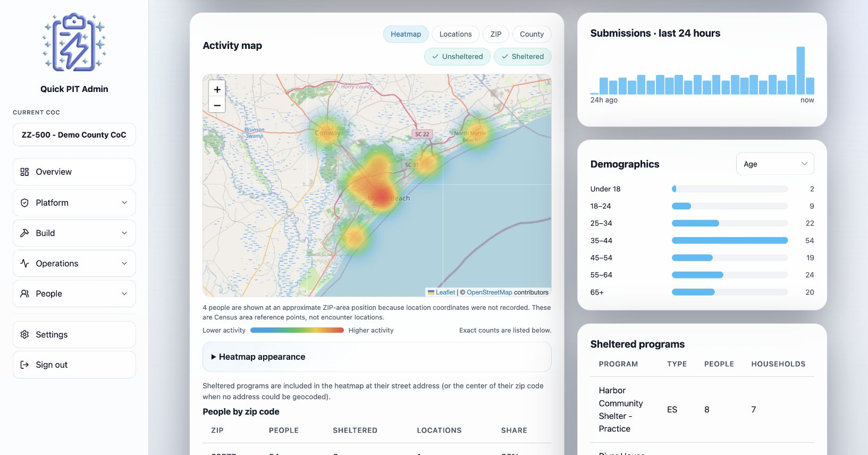Click the Operations activity pulse icon
The image size is (868, 455).
(x=24, y=263)
